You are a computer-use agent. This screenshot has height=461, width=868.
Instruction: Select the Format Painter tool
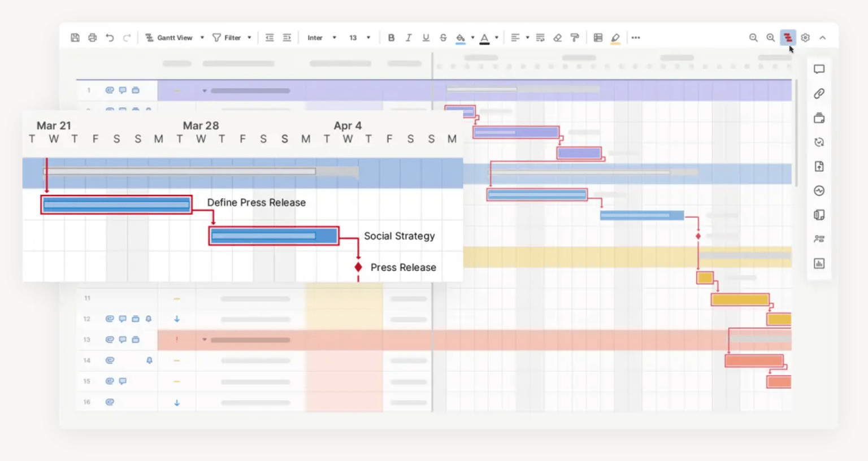[x=574, y=37]
